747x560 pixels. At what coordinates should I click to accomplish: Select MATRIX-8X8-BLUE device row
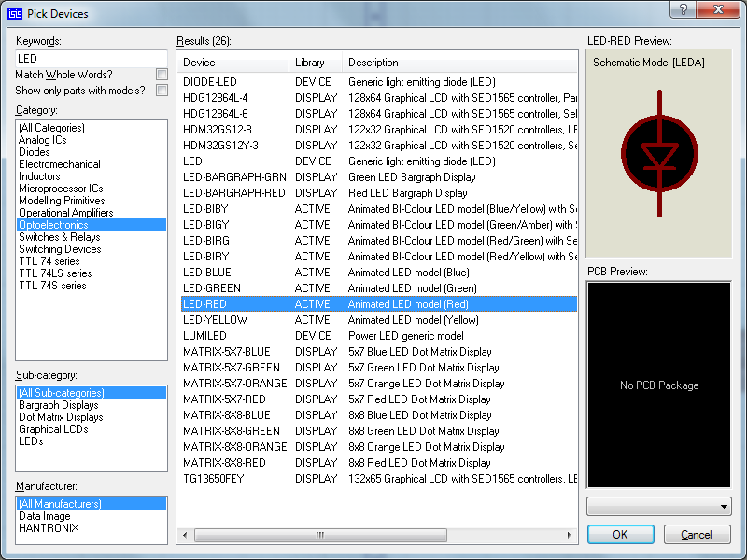[379, 415]
